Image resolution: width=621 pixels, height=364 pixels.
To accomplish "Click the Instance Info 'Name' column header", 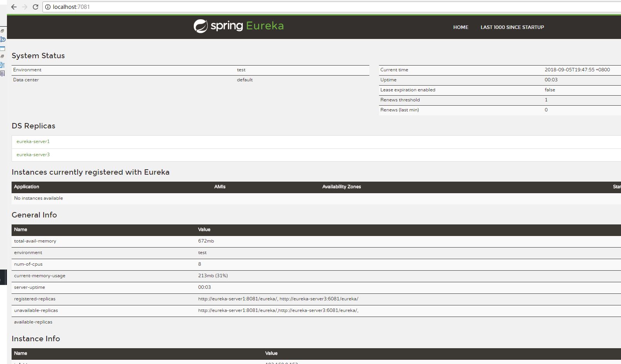I will (x=20, y=353).
